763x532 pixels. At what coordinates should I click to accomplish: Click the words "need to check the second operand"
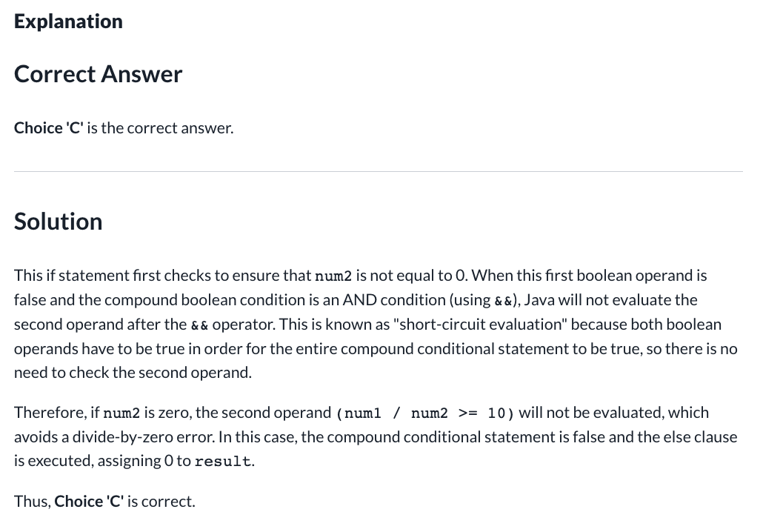(131, 373)
